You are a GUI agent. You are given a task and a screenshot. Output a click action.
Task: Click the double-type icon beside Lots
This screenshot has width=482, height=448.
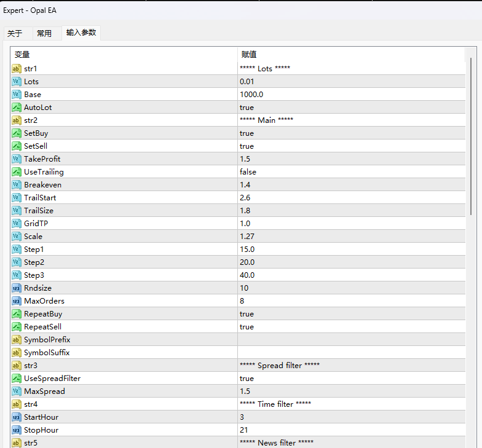click(17, 82)
